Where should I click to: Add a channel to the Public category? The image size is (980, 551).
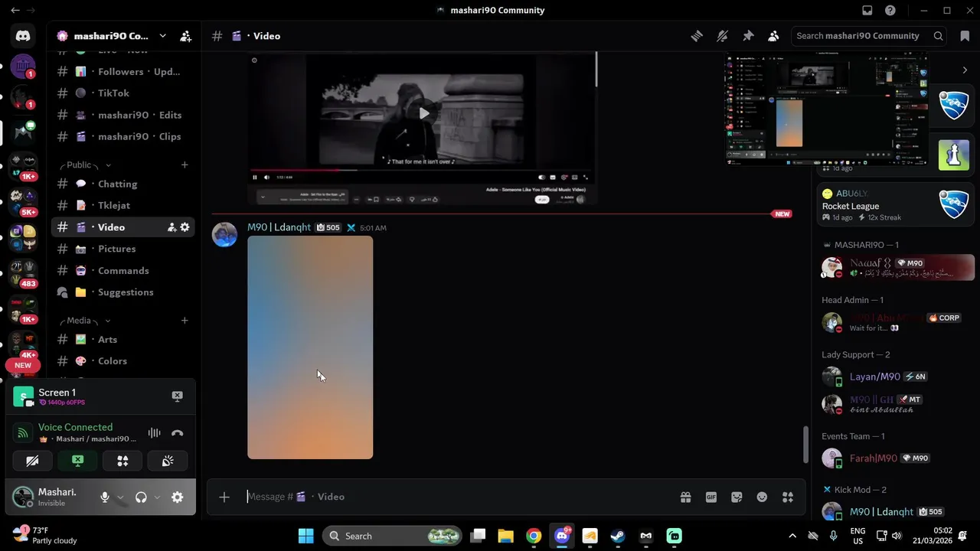click(x=185, y=165)
